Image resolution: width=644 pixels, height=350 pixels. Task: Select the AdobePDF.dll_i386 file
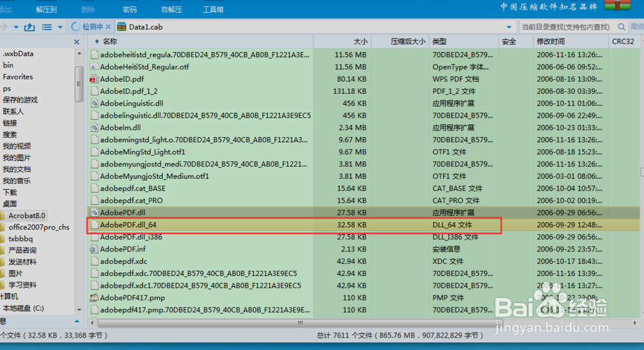[x=131, y=237]
